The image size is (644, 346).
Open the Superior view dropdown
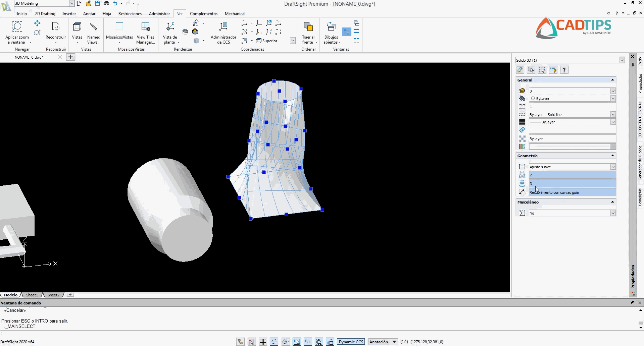(292, 40)
